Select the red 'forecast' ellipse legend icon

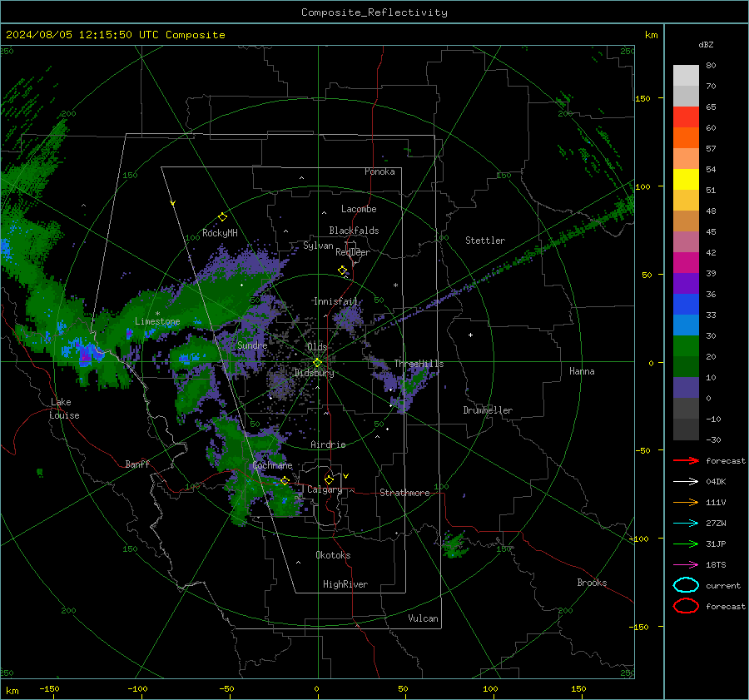point(686,606)
